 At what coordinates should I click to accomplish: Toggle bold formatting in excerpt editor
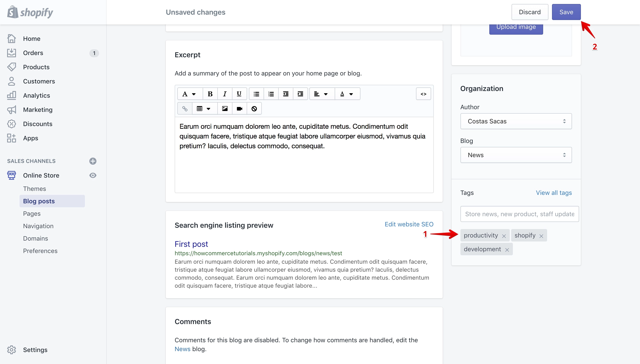click(210, 94)
